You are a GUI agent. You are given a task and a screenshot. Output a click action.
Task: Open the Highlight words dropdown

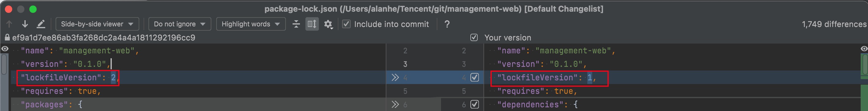tap(251, 24)
